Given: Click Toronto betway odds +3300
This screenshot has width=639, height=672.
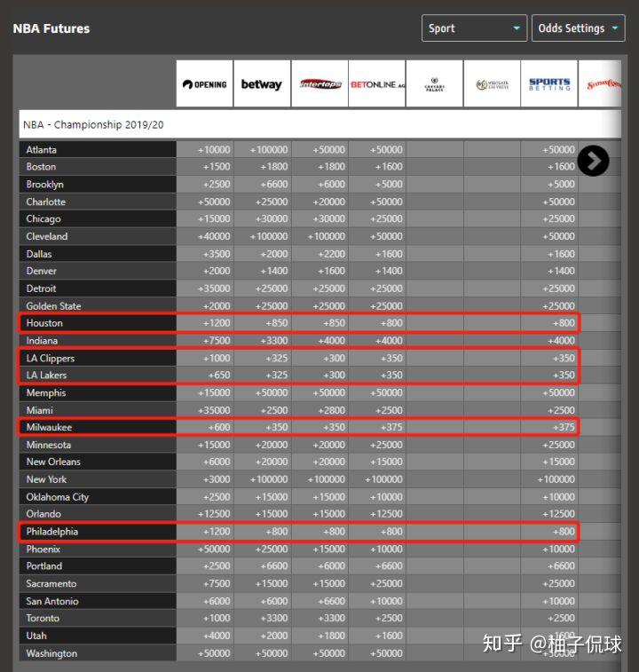Looking at the screenshot, I should (x=274, y=618).
